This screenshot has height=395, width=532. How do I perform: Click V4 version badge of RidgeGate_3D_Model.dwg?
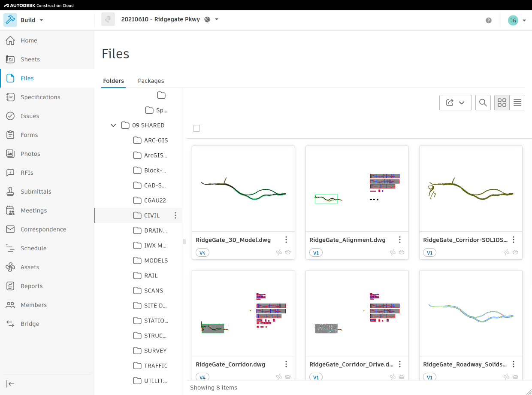203,253
